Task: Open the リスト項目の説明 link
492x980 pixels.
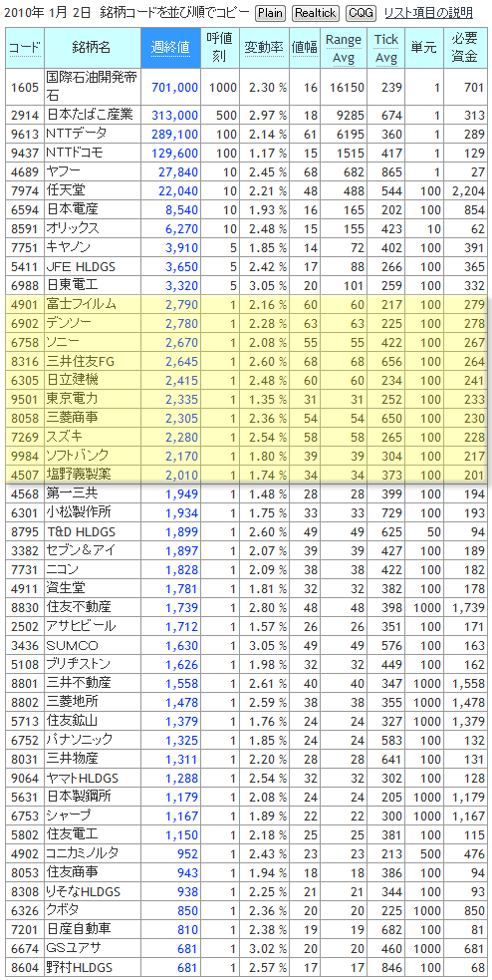Action: (428, 13)
